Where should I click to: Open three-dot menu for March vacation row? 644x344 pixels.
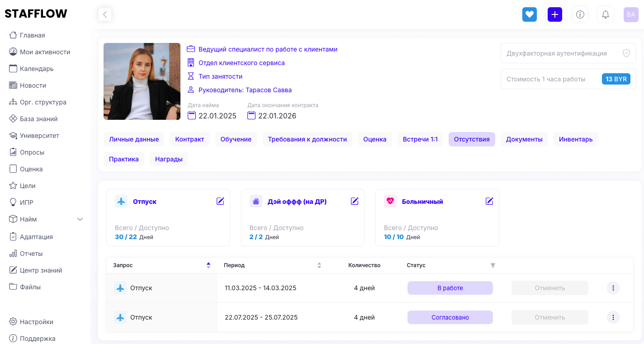(x=613, y=288)
